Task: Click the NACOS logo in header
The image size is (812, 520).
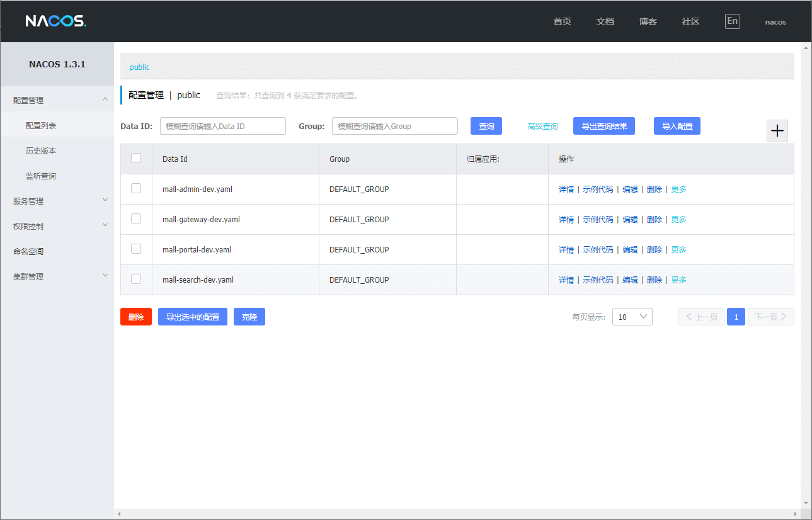Action: [x=55, y=21]
